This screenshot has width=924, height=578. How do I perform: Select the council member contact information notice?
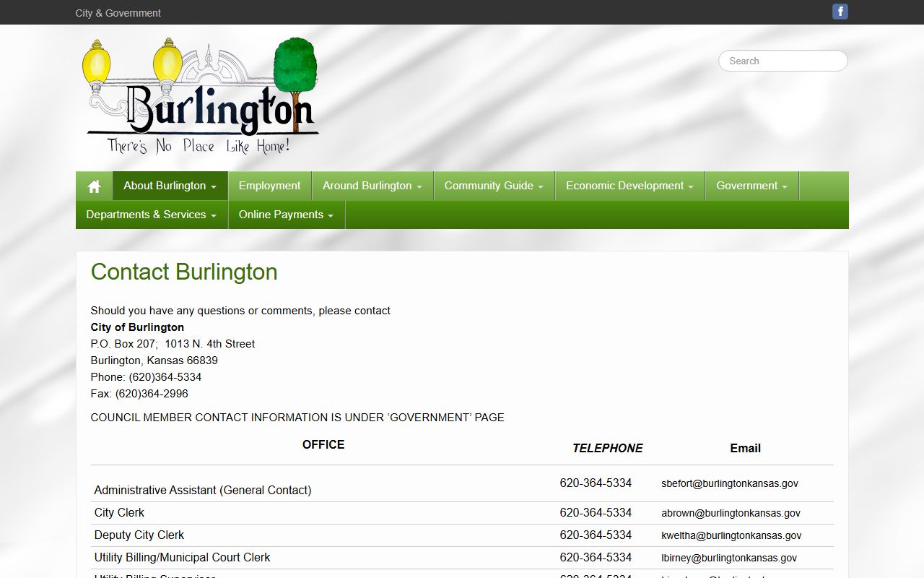point(297,418)
